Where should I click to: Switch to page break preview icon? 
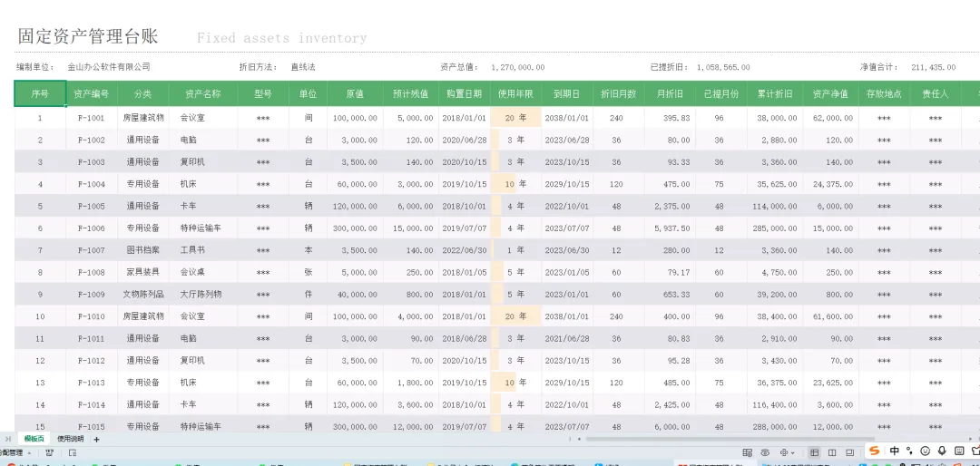(x=849, y=452)
